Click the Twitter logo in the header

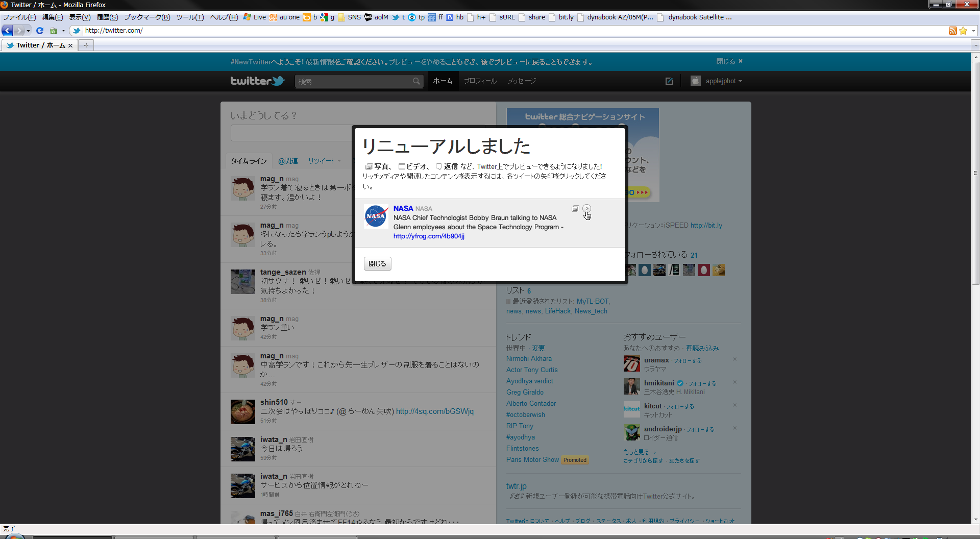coord(257,81)
